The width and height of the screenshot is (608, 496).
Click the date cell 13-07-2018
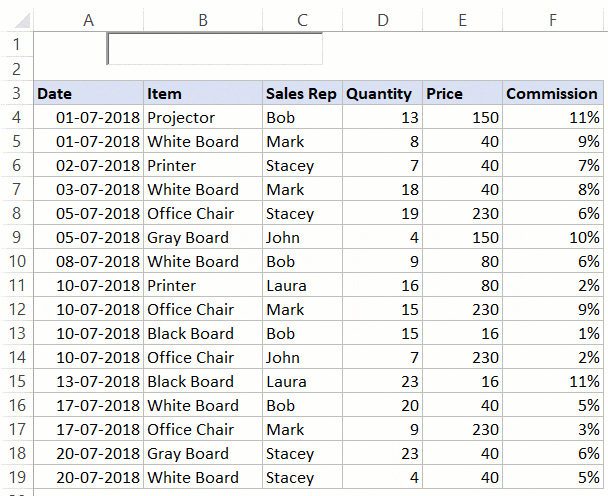coord(88,382)
